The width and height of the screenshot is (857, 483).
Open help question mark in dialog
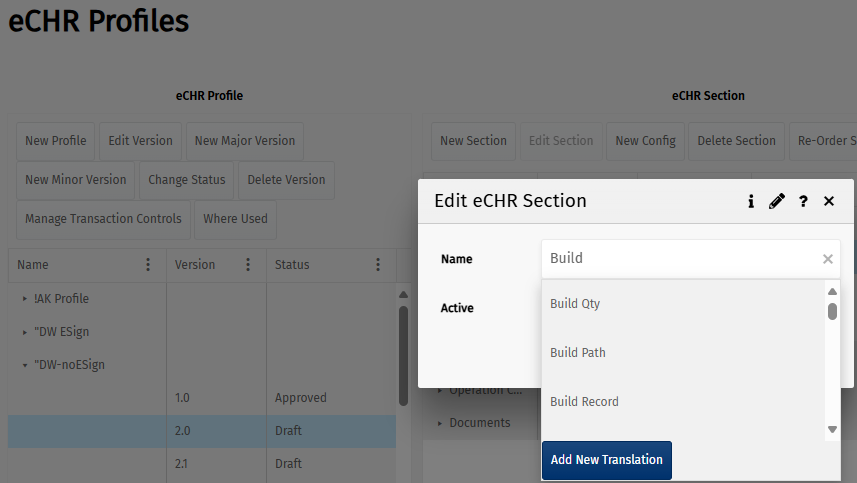click(x=803, y=201)
